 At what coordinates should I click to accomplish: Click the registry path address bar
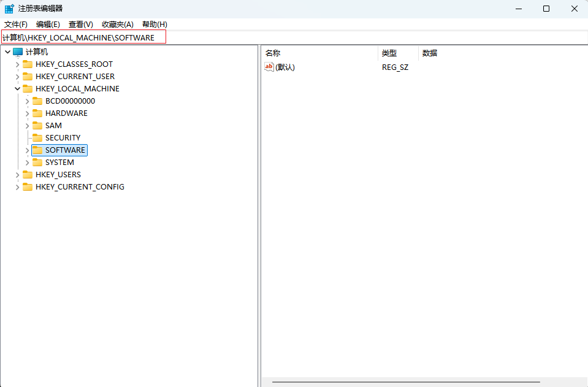tap(294, 37)
